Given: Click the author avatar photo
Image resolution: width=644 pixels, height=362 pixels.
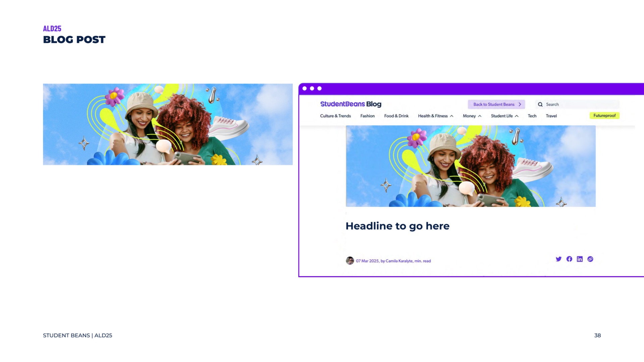Looking at the screenshot, I should pyautogui.click(x=350, y=261).
